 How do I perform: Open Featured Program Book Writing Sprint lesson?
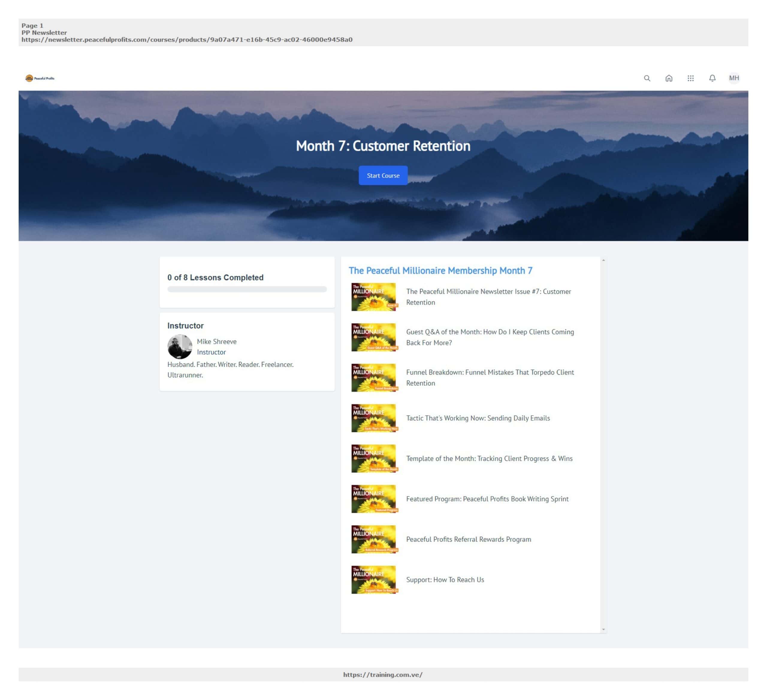[x=487, y=499]
